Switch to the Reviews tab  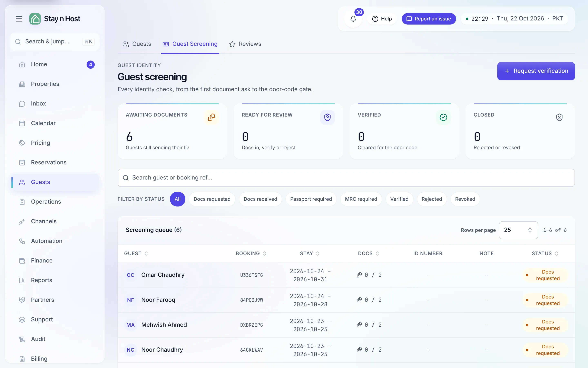pyautogui.click(x=245, y=44)
